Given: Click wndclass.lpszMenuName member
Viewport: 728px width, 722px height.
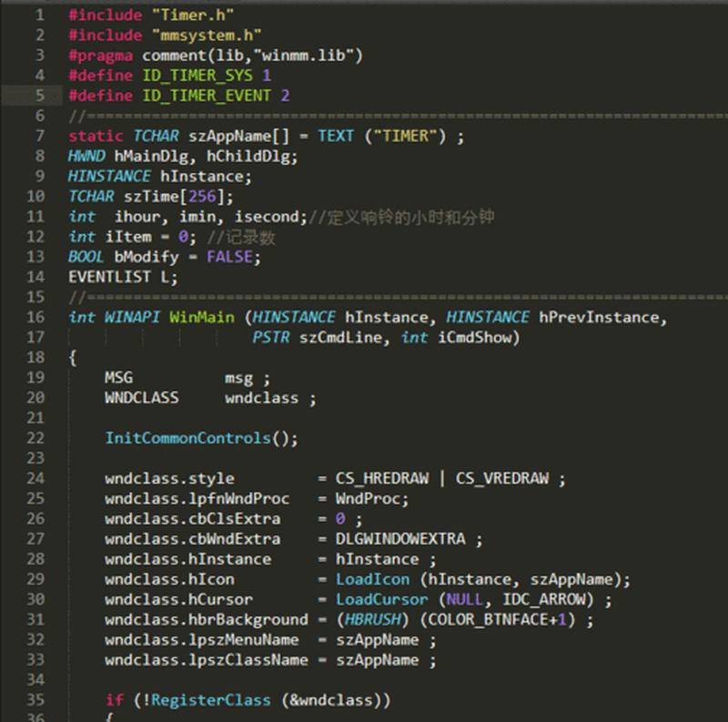Looking at the screenshot, I should (x=202, y=640).
